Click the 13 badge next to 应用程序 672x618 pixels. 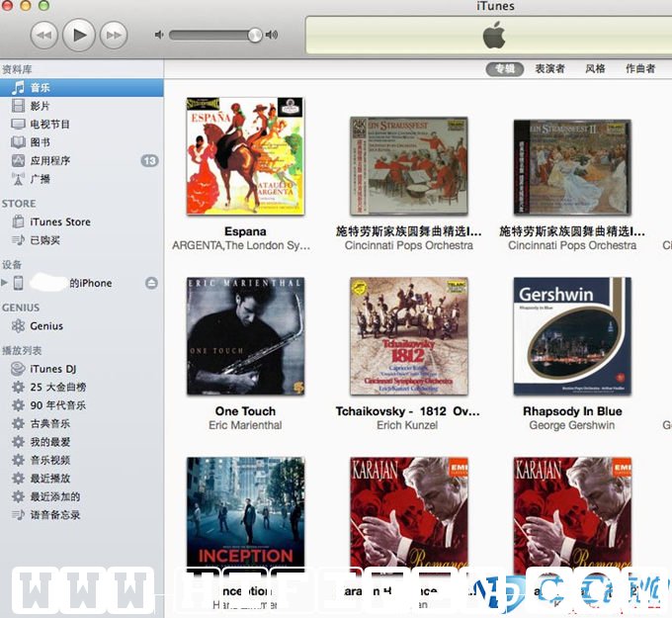tap(149, 161)
